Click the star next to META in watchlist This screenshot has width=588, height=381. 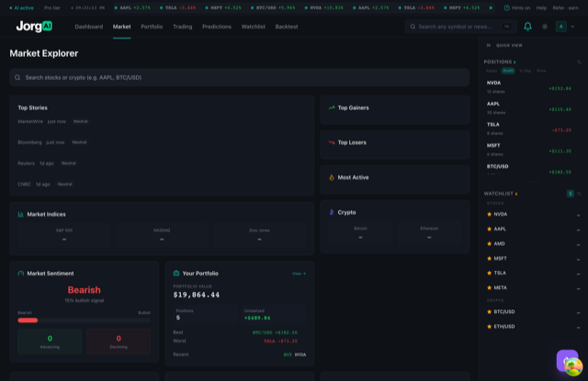[489, 287]
